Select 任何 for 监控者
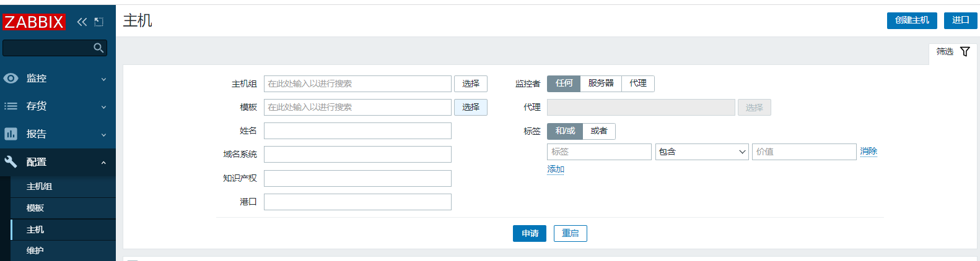 564,83
